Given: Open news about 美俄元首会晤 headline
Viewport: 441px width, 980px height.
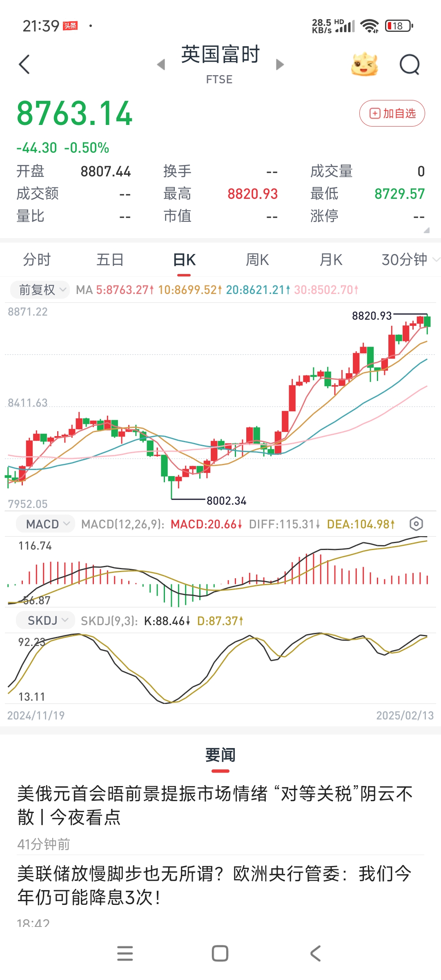Looking at the screenshot, I should point(215,805).
